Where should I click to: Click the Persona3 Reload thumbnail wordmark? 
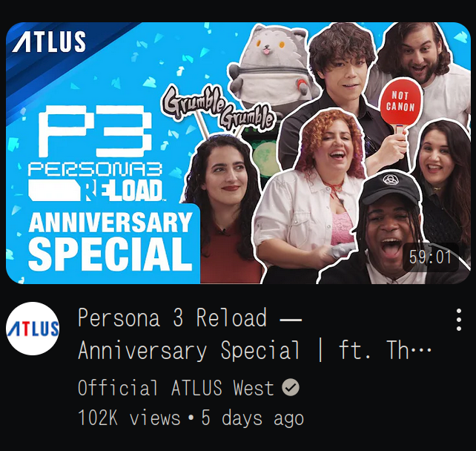[x=95, y=182]
